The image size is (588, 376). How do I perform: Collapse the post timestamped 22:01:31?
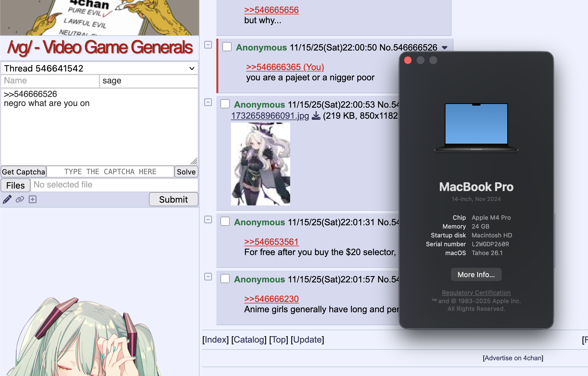(208, 220)
